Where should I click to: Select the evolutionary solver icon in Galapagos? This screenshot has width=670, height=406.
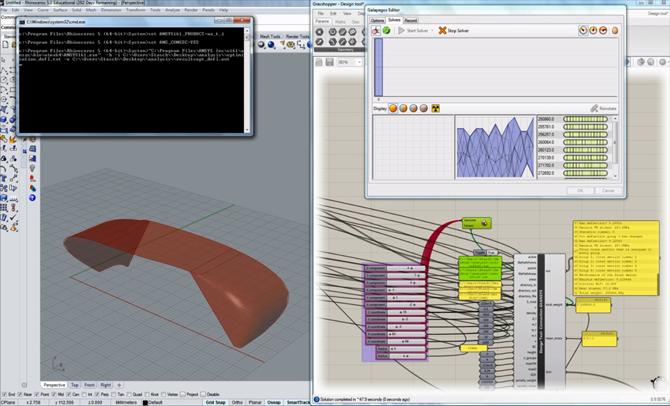[376, 30]
